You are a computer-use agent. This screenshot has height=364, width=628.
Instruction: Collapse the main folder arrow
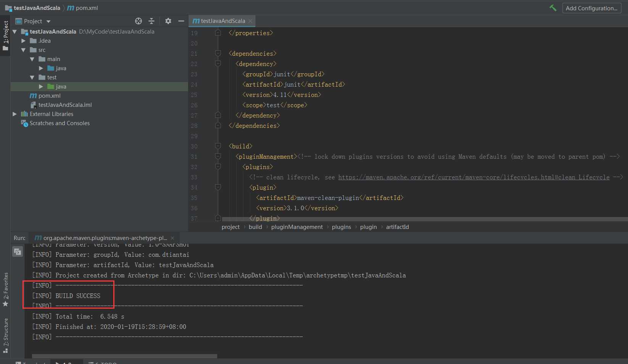(x=32, y=59)
